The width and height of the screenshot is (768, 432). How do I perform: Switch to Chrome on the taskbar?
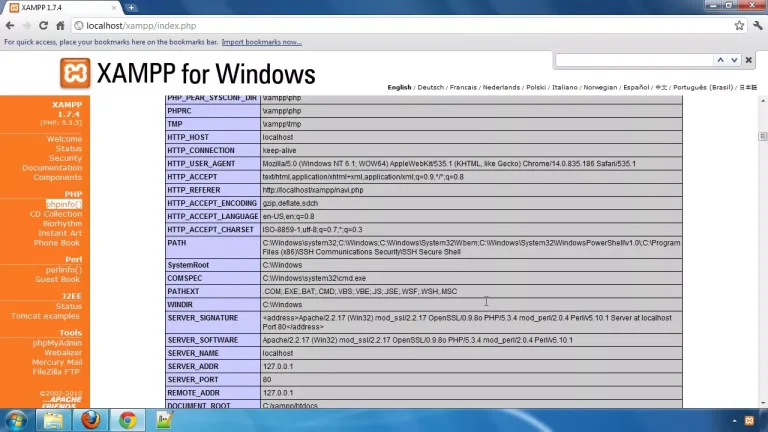127,420
